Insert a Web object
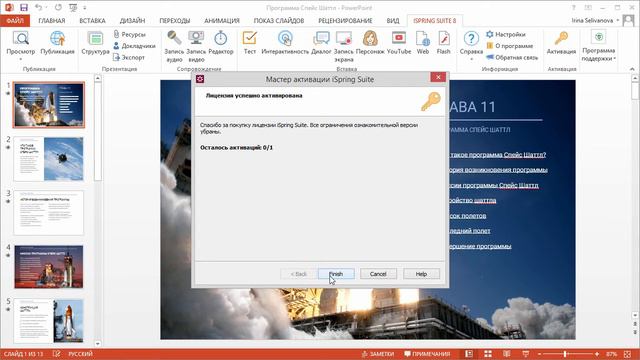The width and height of the screenshot is (640, 360). (423, 43)
